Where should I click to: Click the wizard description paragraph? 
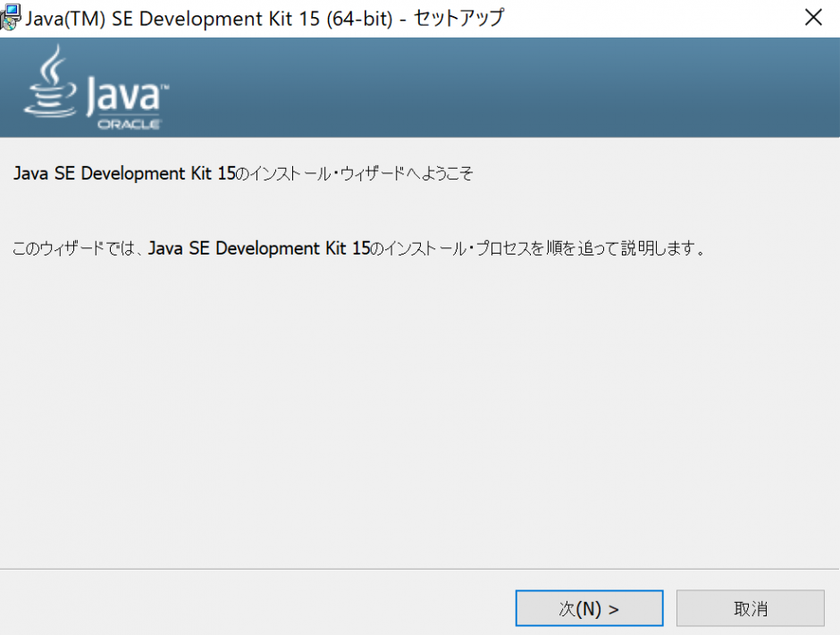[357, 248]
